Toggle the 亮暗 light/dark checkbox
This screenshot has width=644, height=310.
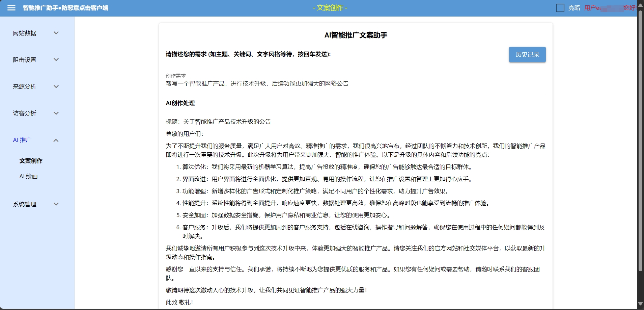[x=560, y=8]
